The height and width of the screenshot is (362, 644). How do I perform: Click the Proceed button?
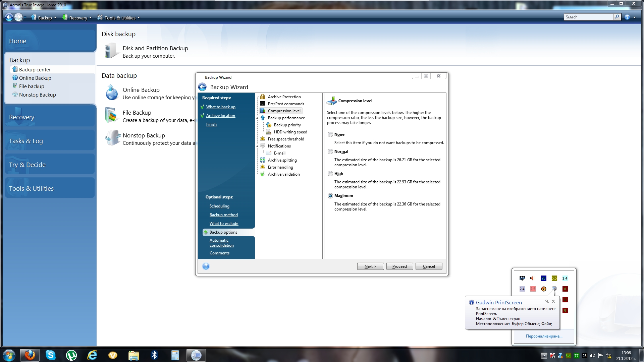pyautogui.click(x=399, y=266)
